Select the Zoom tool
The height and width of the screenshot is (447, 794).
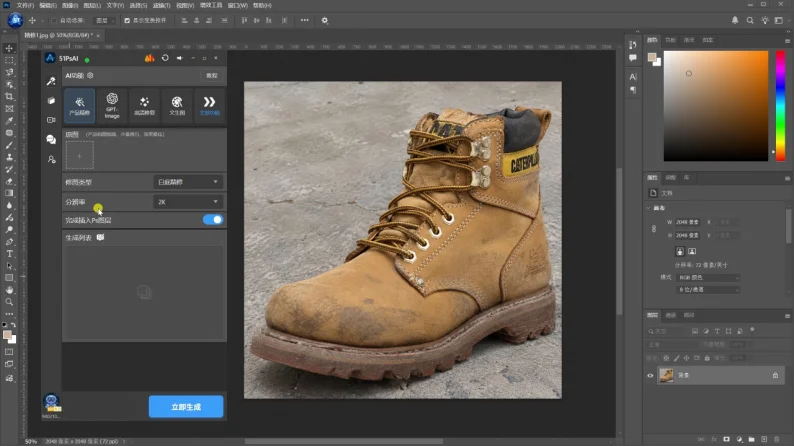pos(9,302)
